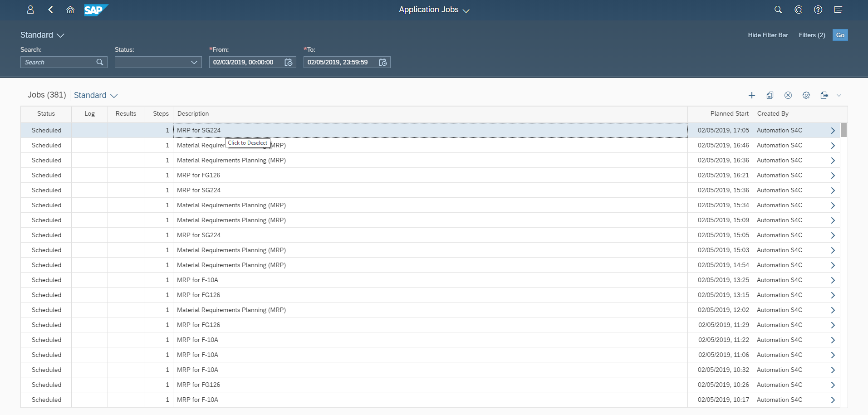Cancel the selected job icon

pyautogui.click(x=788, y=95)
